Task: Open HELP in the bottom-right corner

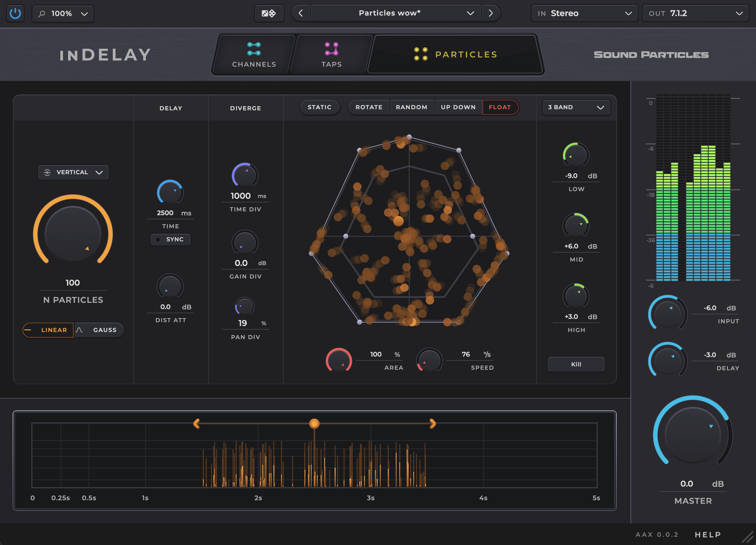Action: [x=707, y=534]
